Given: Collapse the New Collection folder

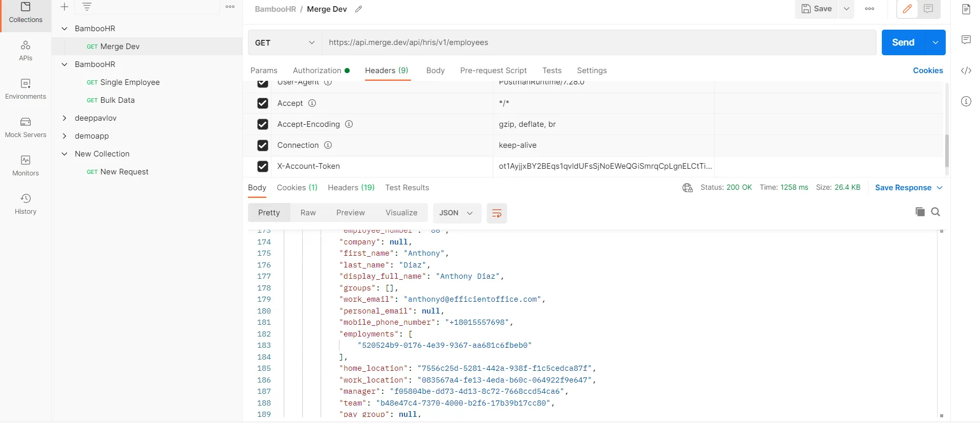Looking at the screenshot, I should 64,154.
